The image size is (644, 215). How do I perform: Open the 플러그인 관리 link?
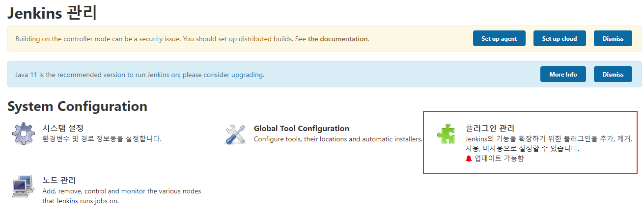tap(490, 128)
